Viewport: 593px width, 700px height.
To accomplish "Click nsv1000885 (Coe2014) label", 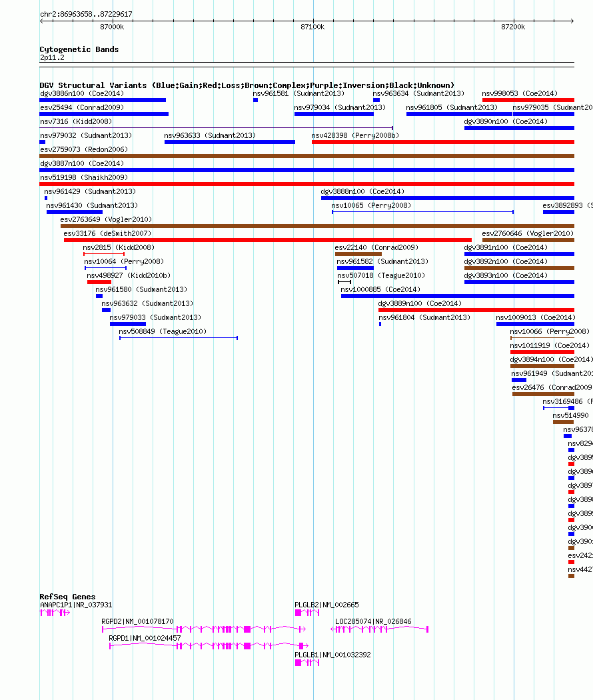I will coord(380,289).
